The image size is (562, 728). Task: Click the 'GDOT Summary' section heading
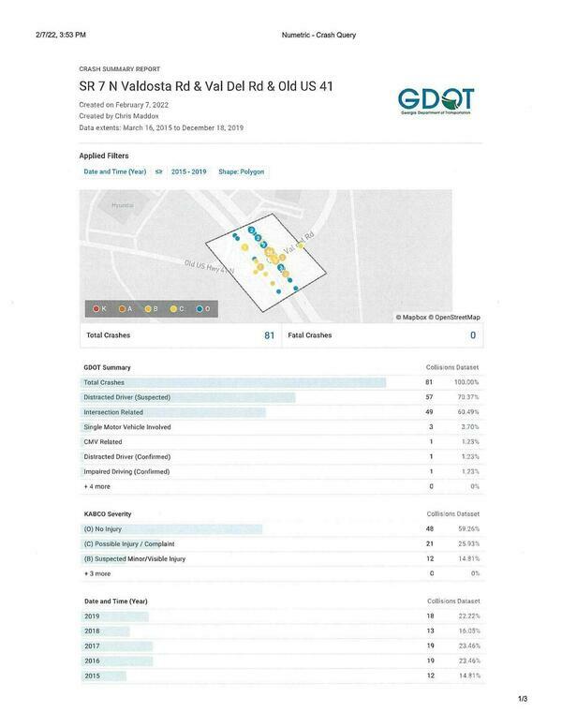(107, 367)
